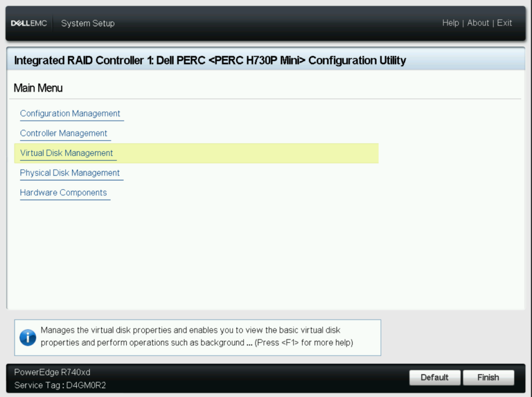Click the virtual disk help description text
Viewport: 532px width, 397px height.
197,336
